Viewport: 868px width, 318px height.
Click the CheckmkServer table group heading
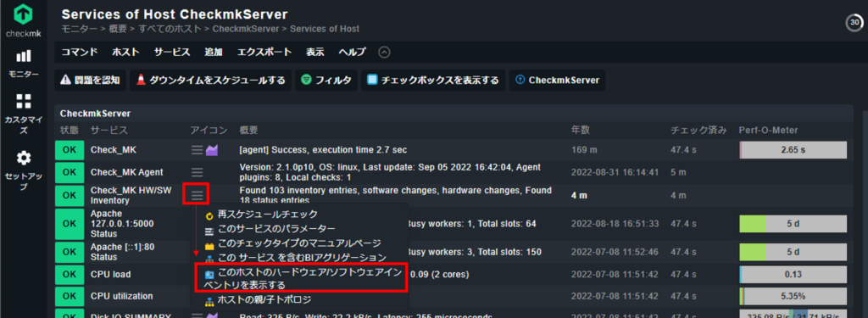coord(95,113)
